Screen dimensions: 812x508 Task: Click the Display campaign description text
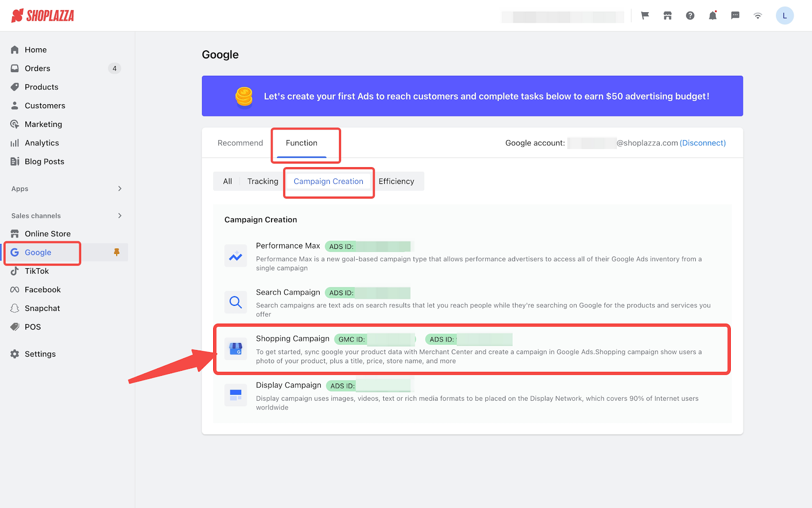(477, 403)
